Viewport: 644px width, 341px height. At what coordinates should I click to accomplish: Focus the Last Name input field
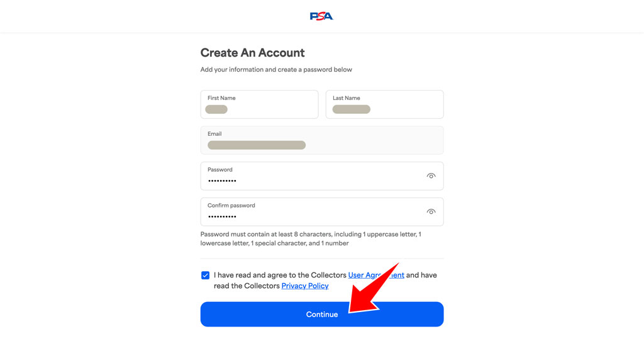tap(384, 104)
